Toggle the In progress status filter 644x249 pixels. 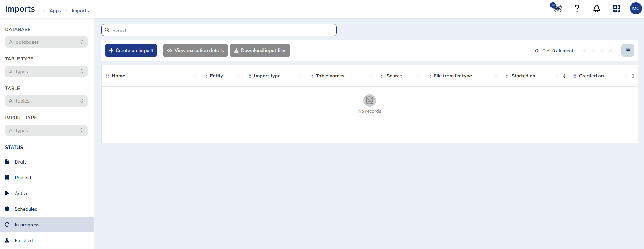click(x=27, y=225)
